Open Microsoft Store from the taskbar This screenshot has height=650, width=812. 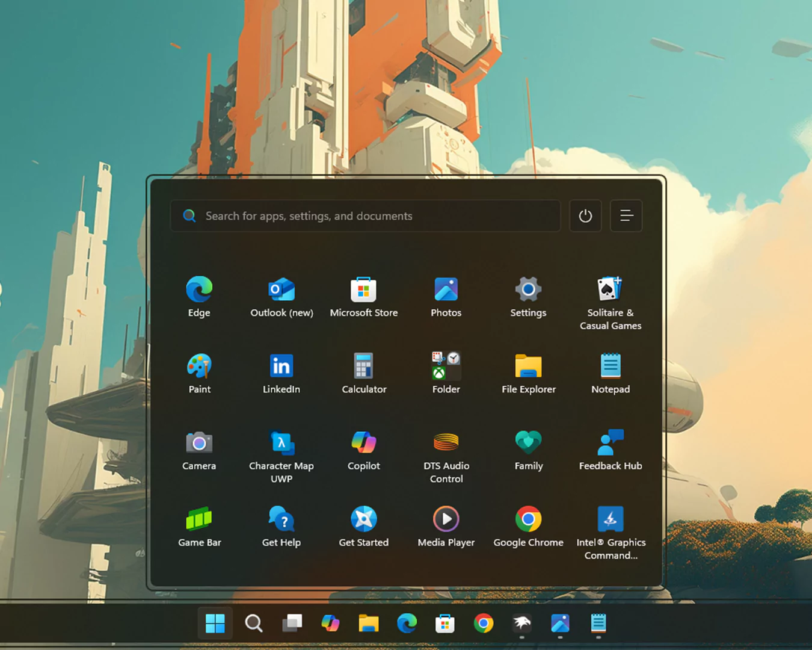[x=445, y=624]
